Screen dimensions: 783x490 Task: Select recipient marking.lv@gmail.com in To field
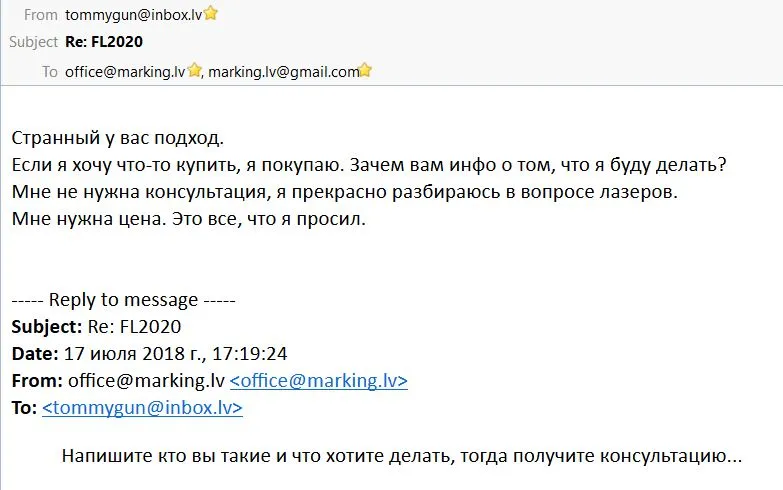(284, 72)
